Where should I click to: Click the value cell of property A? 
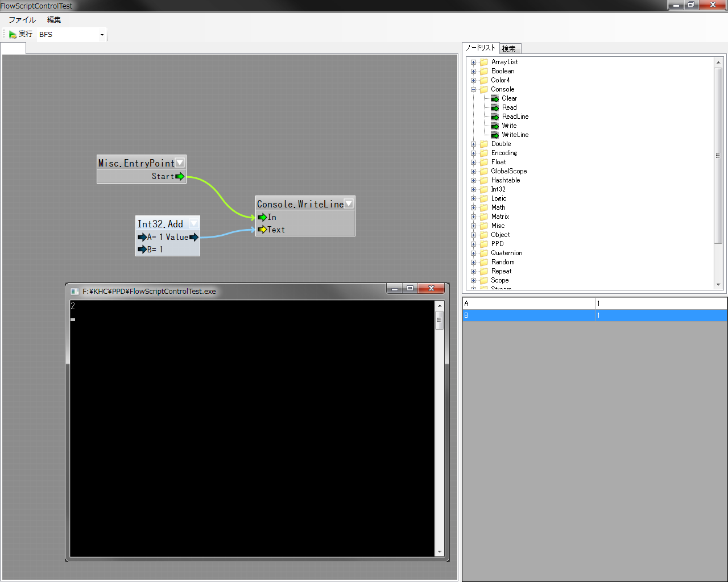660,304
